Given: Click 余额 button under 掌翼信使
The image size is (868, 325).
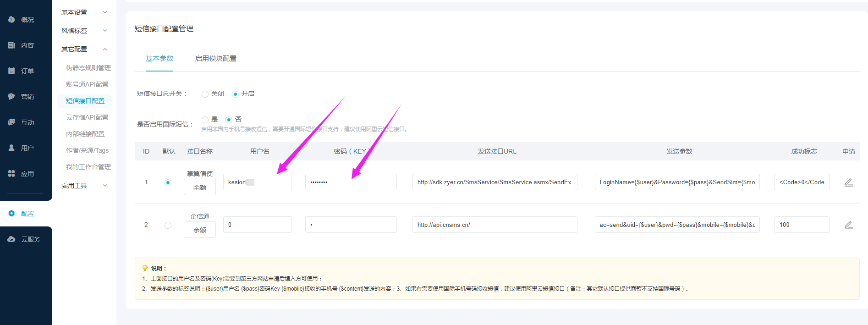Looking at the screenshot, I should click(200, 187).
